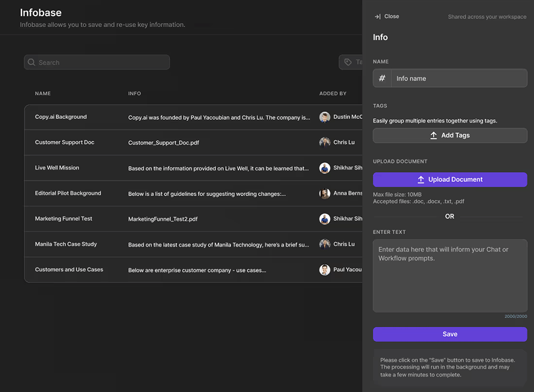Viewport: 534px width, 392px height.
Task: Click the NAME column header
Action: tap(43, 93)
